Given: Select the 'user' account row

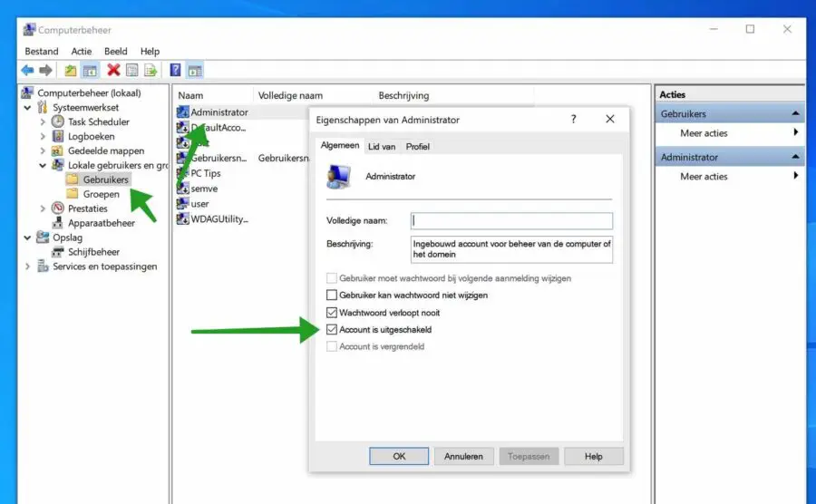Looking at the screenshot, I should click(199, 203).
